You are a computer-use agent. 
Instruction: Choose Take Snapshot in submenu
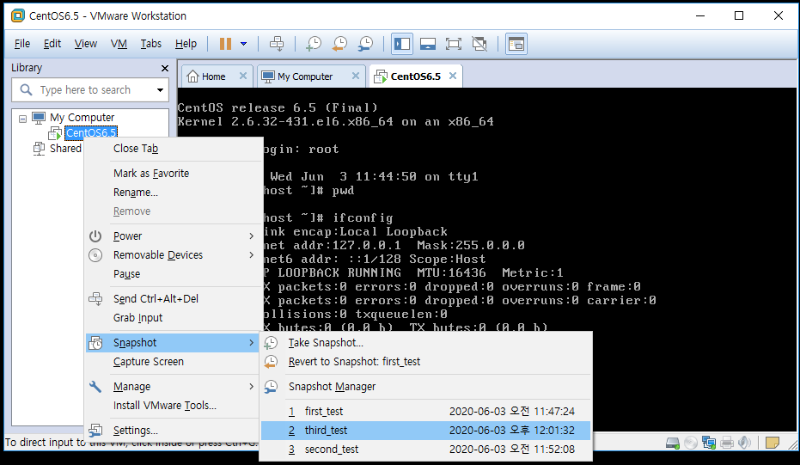pos(426,343)
